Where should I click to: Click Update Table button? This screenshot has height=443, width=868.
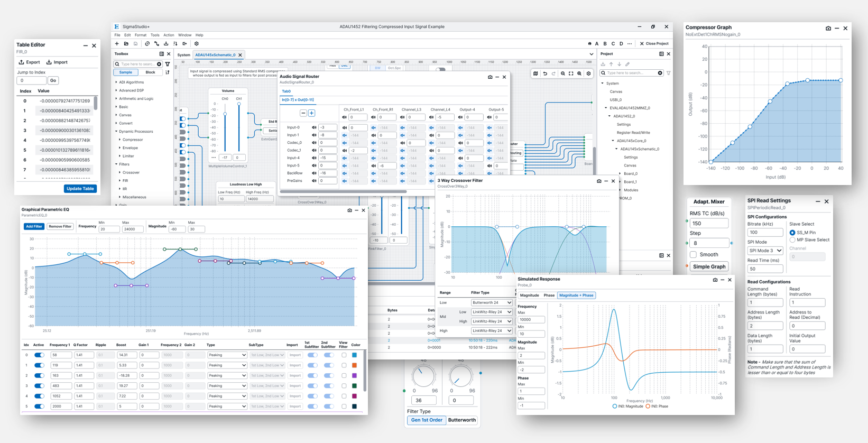[x=80, y=189]
